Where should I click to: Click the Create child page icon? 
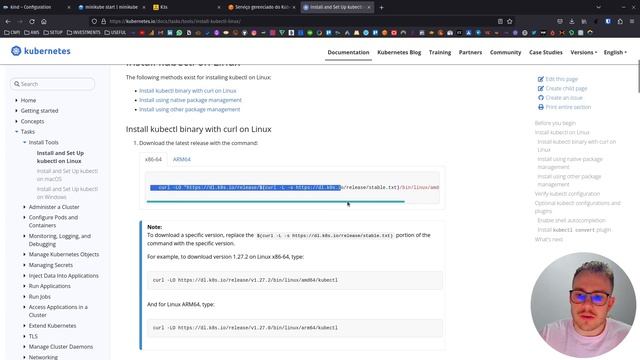[541, 88]
